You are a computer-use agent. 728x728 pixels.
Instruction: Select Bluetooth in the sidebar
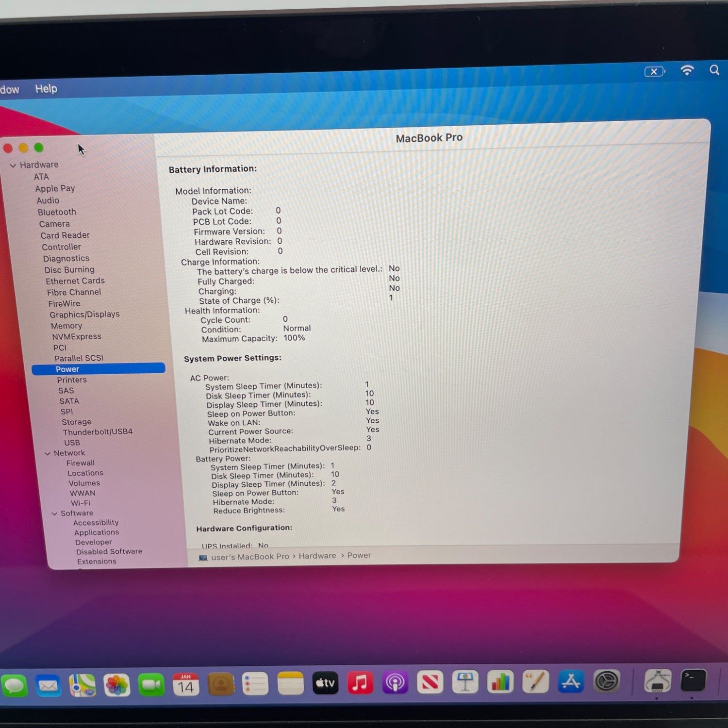tap(57, 212)
